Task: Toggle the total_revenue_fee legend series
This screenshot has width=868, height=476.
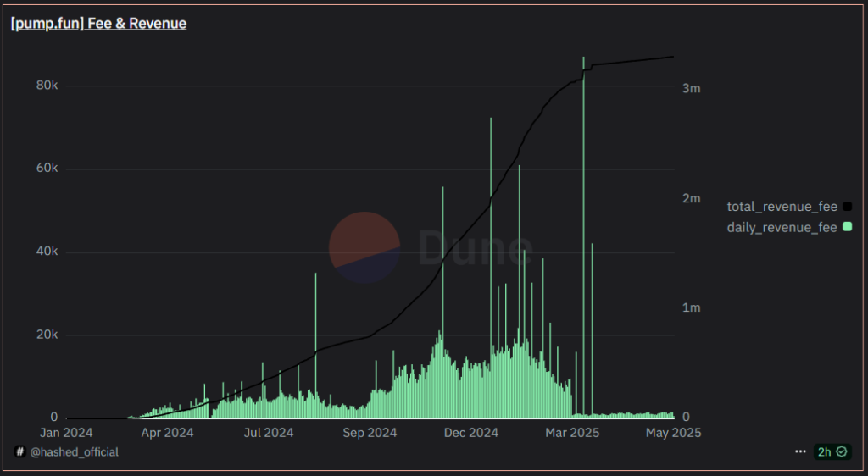Action: 782,206
